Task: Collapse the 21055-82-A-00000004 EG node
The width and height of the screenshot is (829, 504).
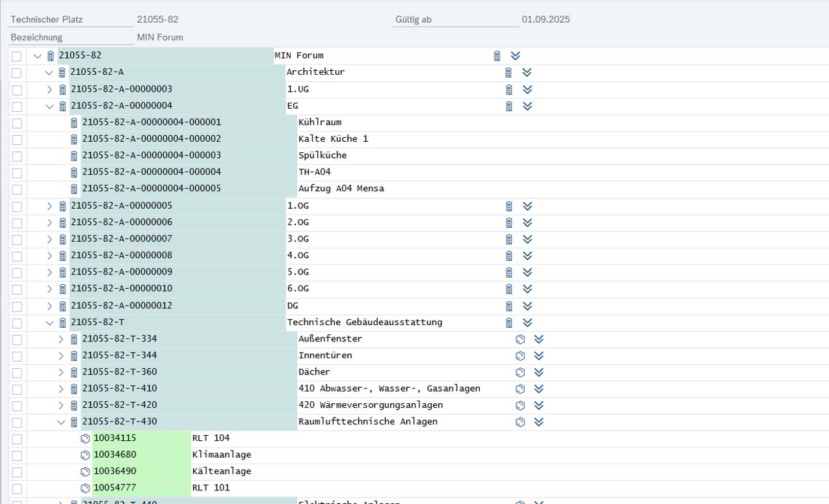Action: [49, 106]
